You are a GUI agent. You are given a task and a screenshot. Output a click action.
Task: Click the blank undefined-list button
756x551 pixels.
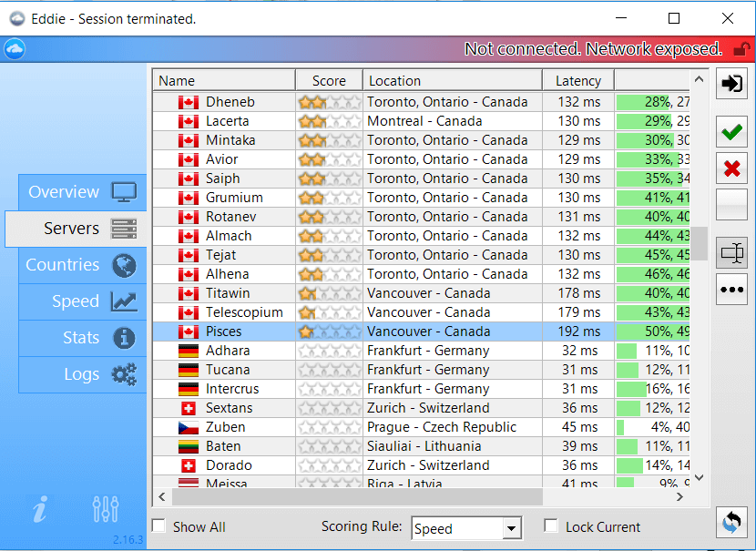tap(732, 204)
